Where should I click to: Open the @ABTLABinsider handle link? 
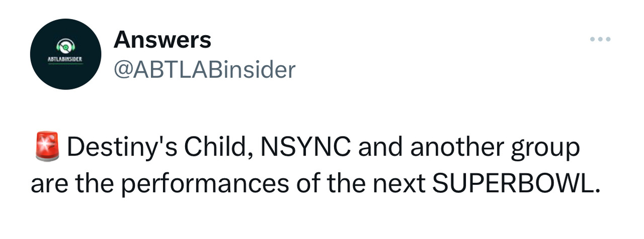tap(204, 69)
